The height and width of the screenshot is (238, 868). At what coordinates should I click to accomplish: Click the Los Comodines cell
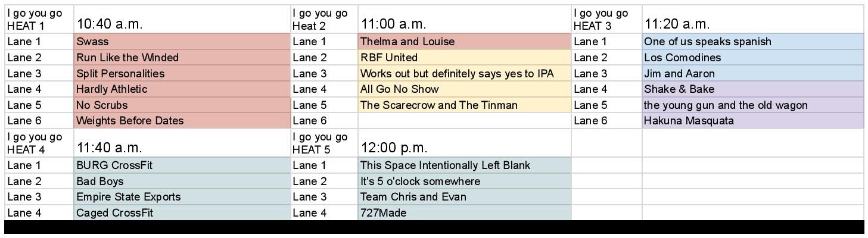point(752,58)
